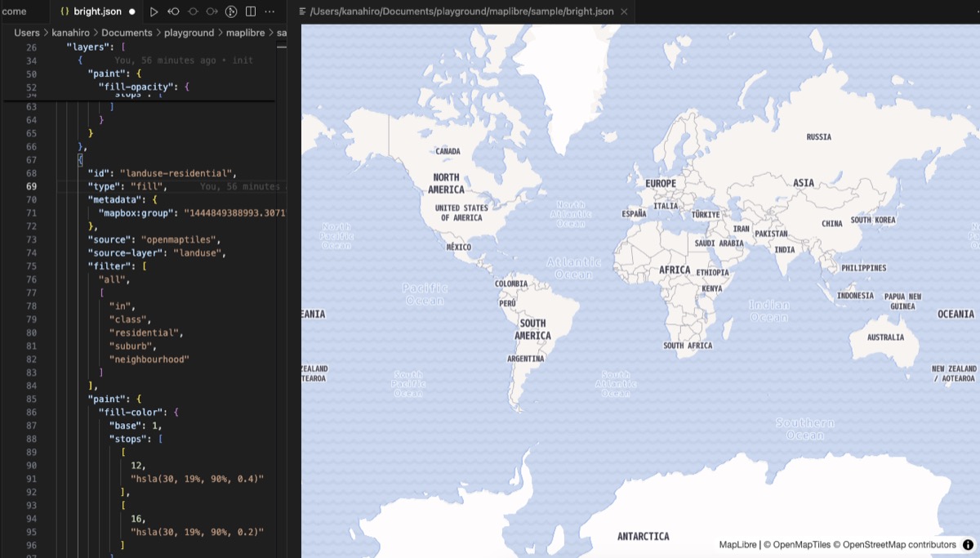Click the Documents breadcrumb segment
980x558 pixels.
point(127,33)
